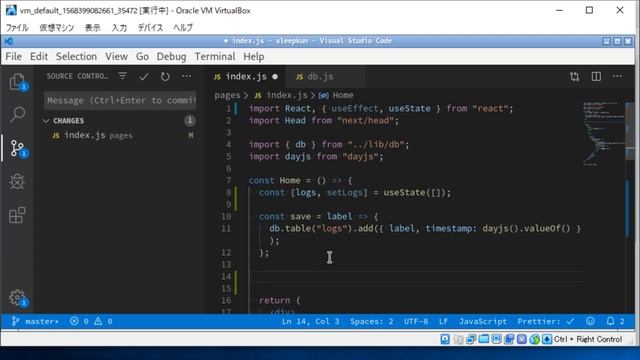The image size is (640, 360).
Task: Open Source Control more actions ellipsis
Action: 187,76
